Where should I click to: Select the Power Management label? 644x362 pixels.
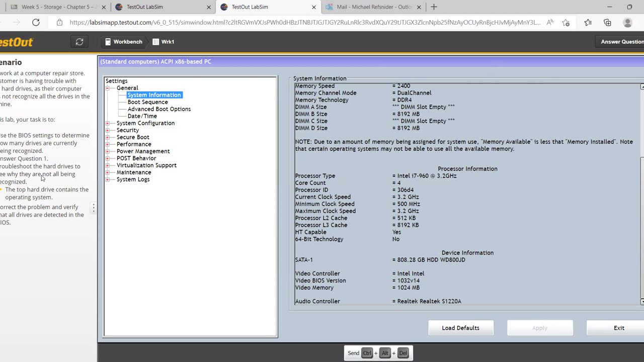[143, 151]
